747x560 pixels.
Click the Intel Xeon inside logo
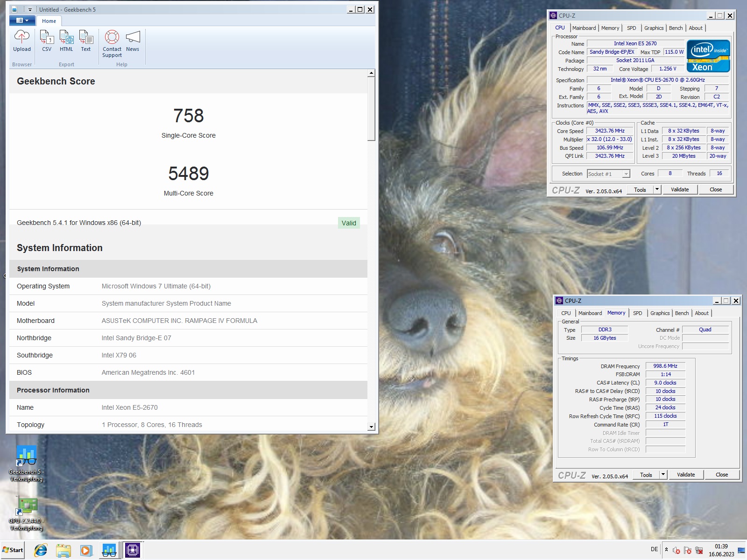[708, 56]
